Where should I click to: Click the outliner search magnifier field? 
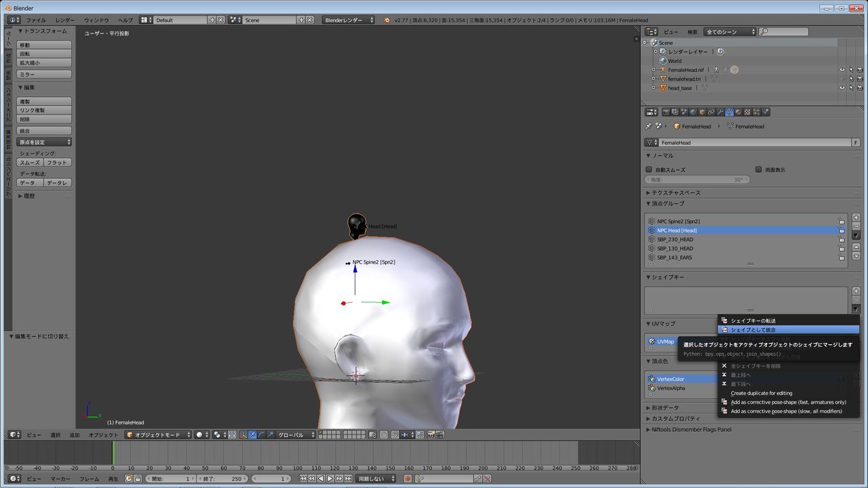click(x=784, y=32)
